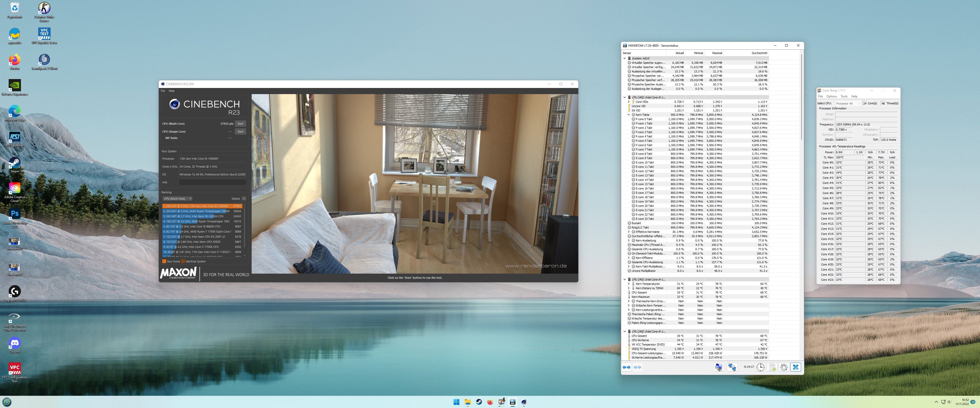Image resolution: width=980 pixels, height=408 pixels.
Task: Open VPC Joystick Tester desktop icon
Action: click(x=44, y=36)
